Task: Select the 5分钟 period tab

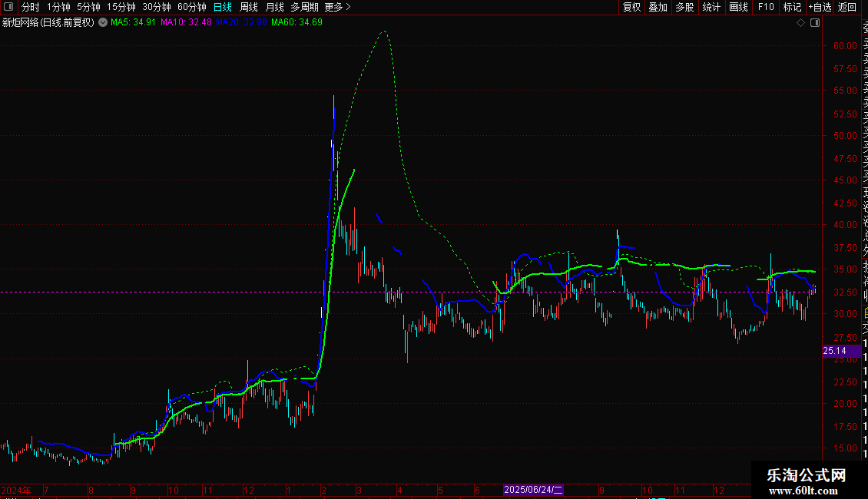Action: coord(88,7)
